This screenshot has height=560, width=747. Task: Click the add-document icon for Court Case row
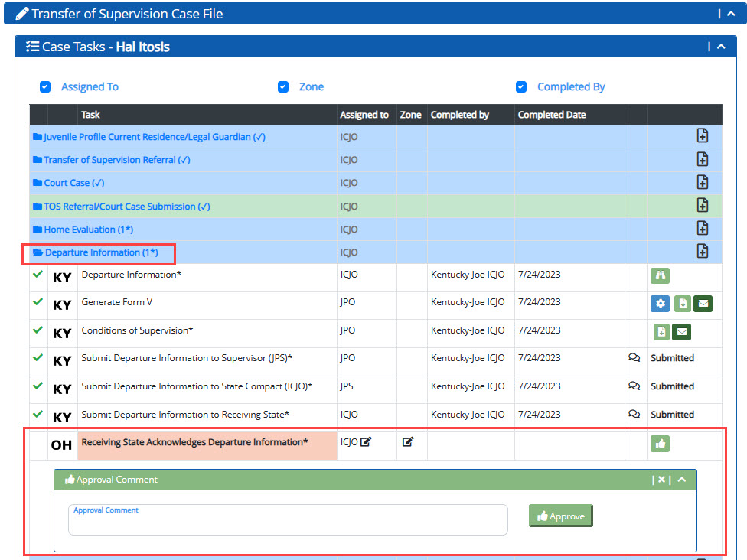click(x=702, y=182)
